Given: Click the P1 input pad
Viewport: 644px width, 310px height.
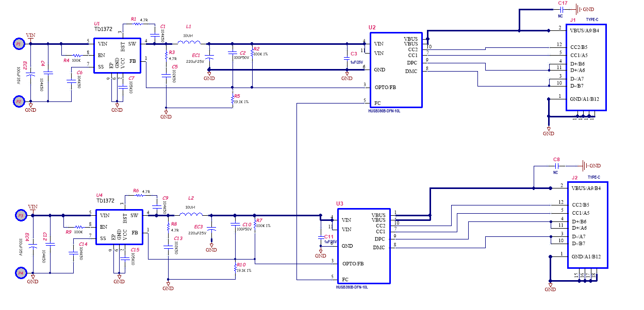Looking at the screenshot, I should 19,44.
